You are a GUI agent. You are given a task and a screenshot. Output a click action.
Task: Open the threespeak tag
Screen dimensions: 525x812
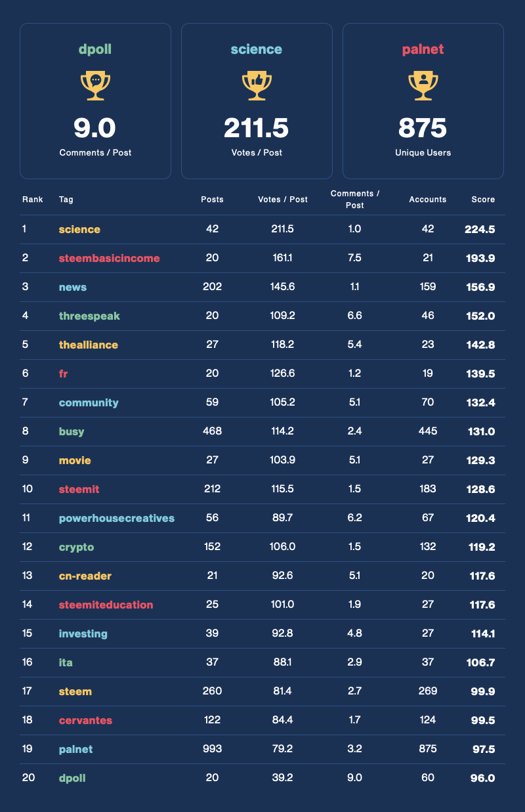pos(89,316)
